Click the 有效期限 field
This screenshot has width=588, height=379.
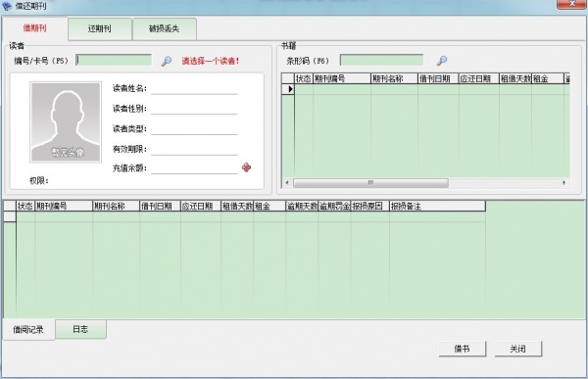click(x=194, y=149)
